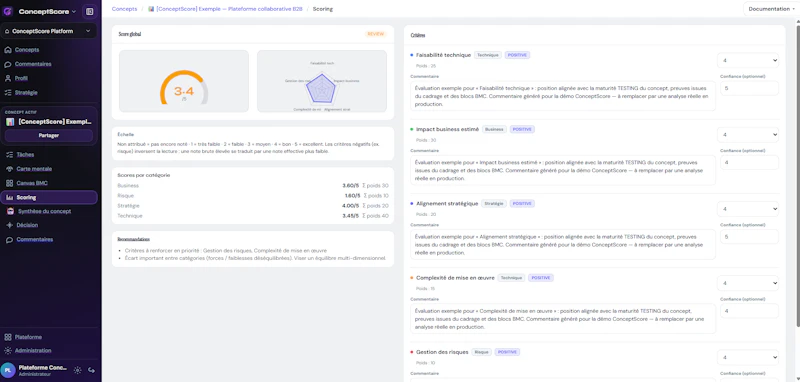Click the Risque tag on Gestion des risques

(x=481, y=352)
